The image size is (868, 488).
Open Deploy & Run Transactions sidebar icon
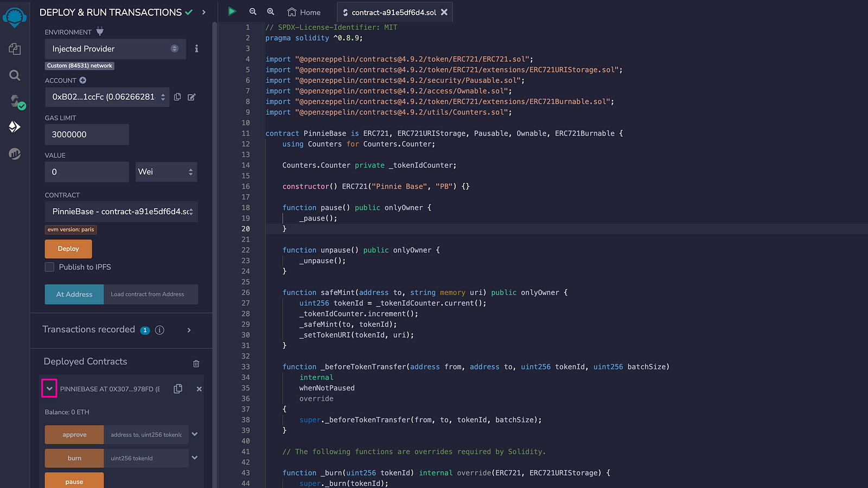tap(15, 126)
